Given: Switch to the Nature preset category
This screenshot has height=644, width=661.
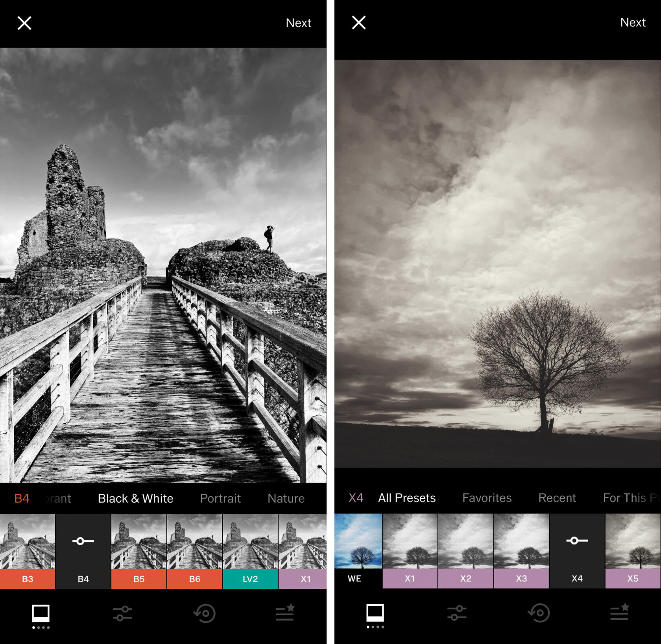Looking at the screenshot, I should [x=286, y=498].
